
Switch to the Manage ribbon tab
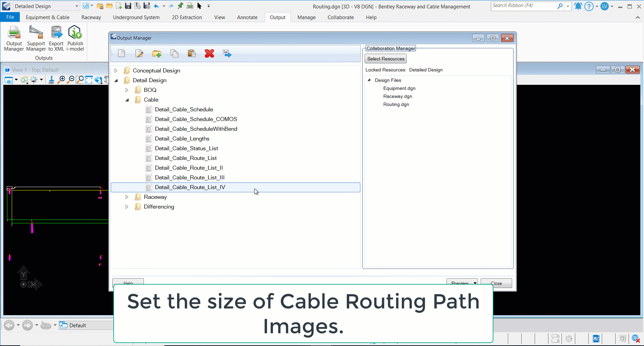click(307, 17)
